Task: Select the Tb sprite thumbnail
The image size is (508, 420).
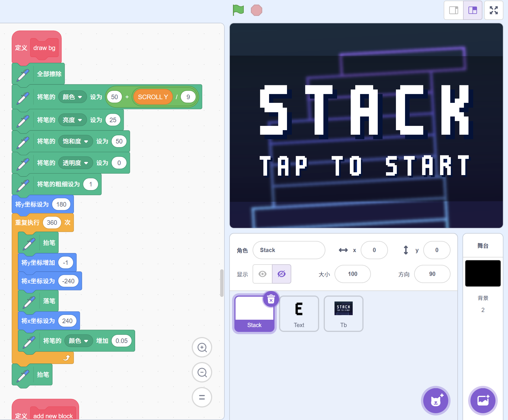Action: 343,314
